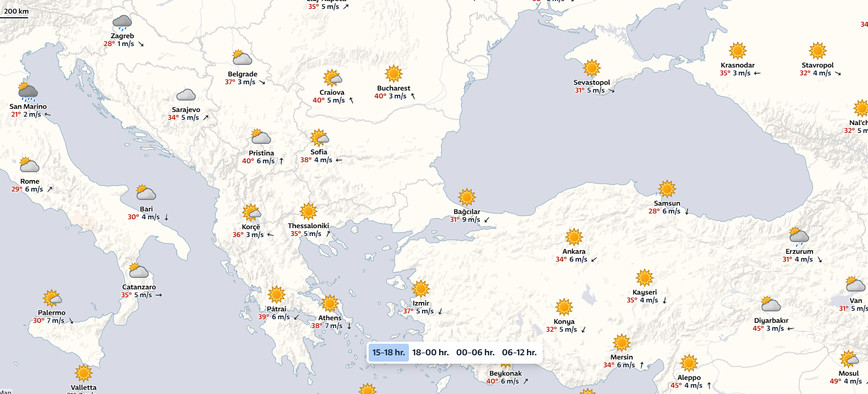
Task: Click the Sevastopol city label
Action: point(592,83)
